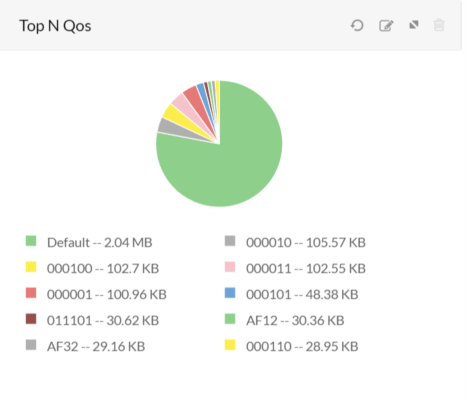Screen dimensions: 476x404
Task: Toggle the 000101 blue legend swatch
Action: click(x=230, y=293)
